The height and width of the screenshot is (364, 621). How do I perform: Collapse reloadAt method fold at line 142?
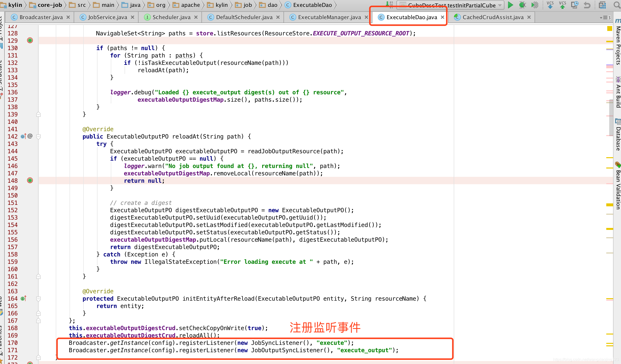tap(38, 137)
